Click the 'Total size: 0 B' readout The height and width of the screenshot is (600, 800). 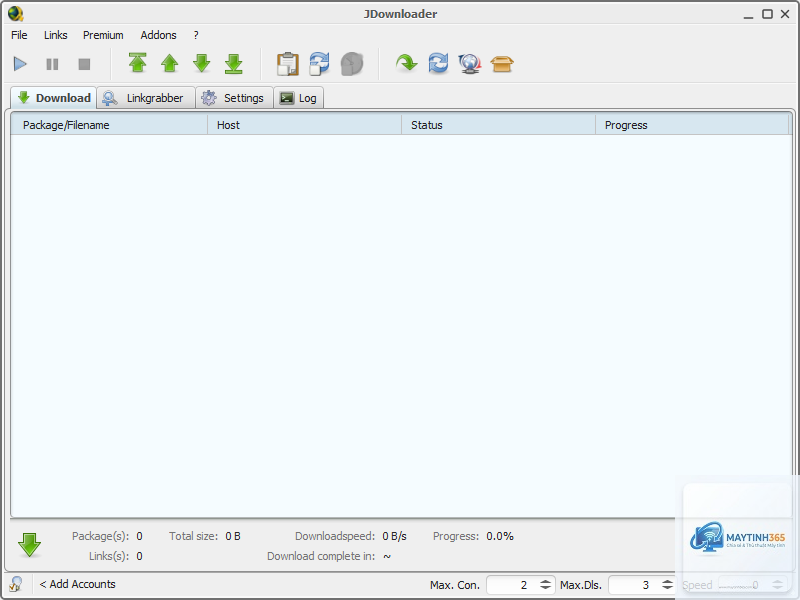(x=205, y=536)
